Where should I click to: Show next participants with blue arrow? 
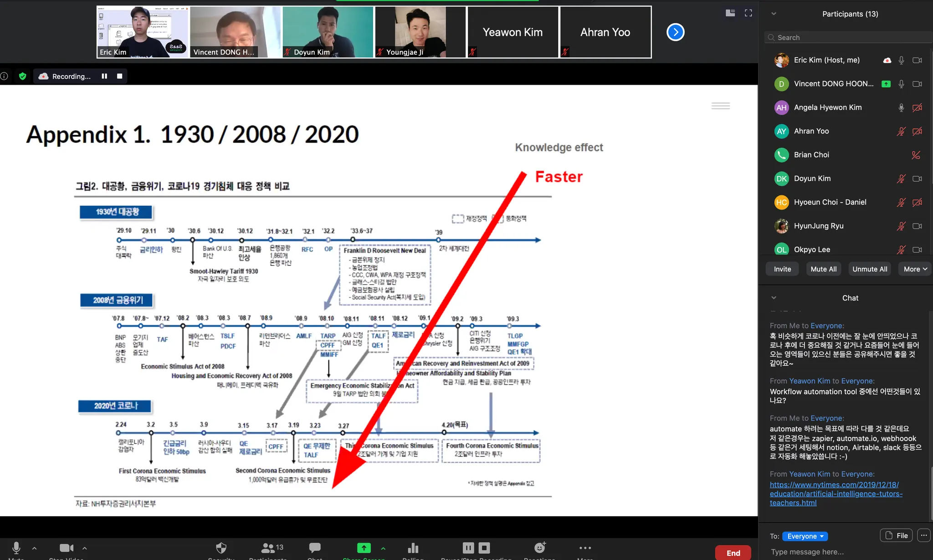(675, 32)
